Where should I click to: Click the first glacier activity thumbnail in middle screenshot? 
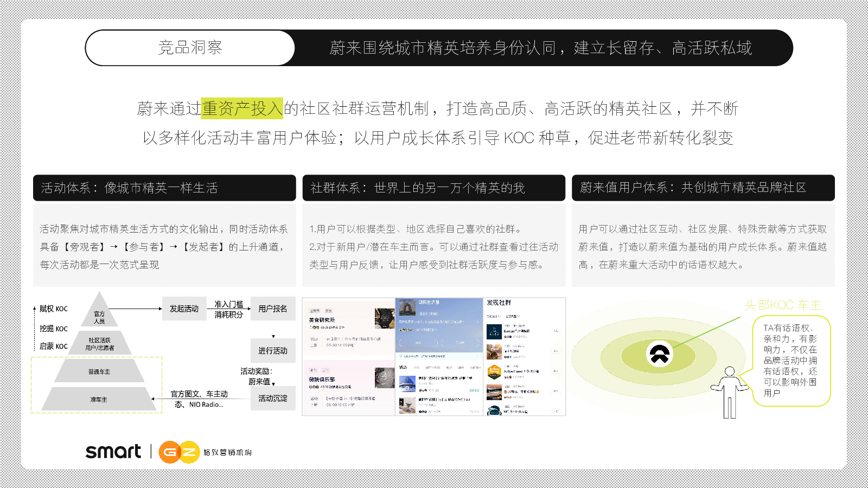pos(407,383)
